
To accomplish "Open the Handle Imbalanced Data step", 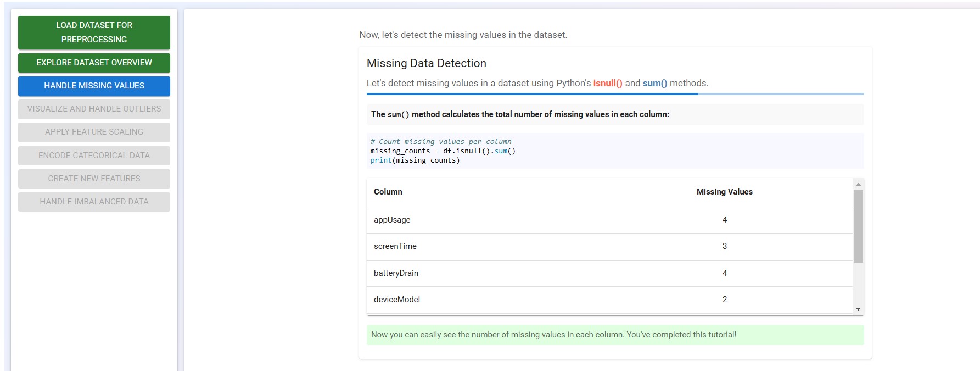I will pyautogui.click(x=94, y=202).
